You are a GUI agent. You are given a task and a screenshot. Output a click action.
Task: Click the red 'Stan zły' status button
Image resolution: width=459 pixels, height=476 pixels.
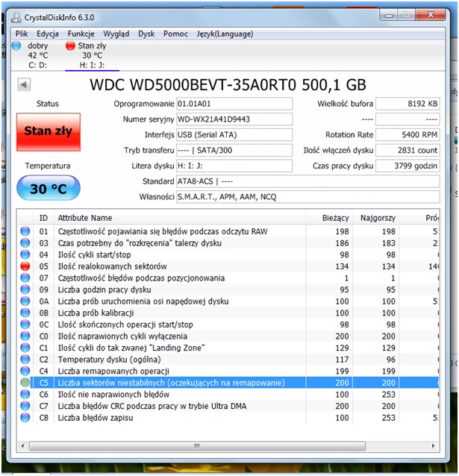coord(49,132)
